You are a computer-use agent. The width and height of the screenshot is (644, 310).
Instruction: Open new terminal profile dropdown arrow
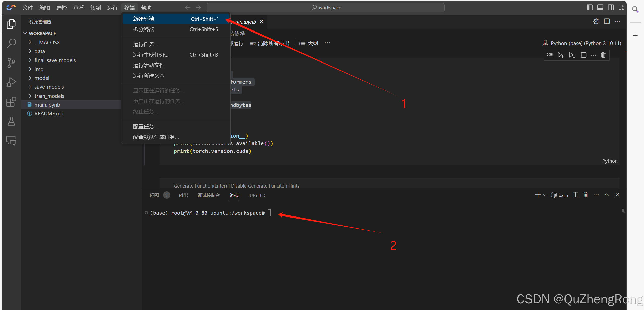click(545, 195)
